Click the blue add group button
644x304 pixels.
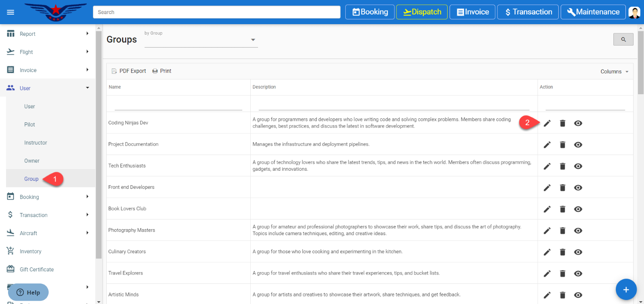coord(626,289)
